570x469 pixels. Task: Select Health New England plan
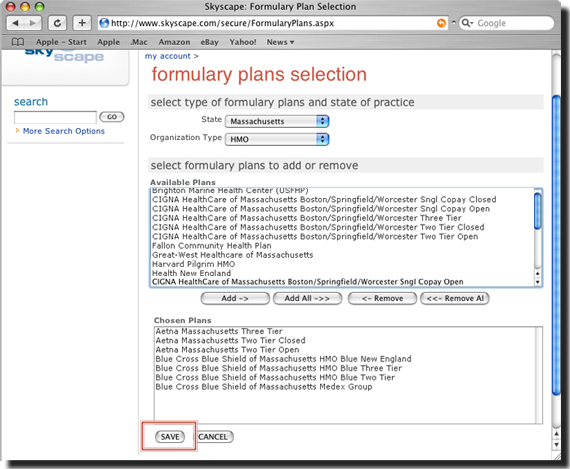point(191,273)
